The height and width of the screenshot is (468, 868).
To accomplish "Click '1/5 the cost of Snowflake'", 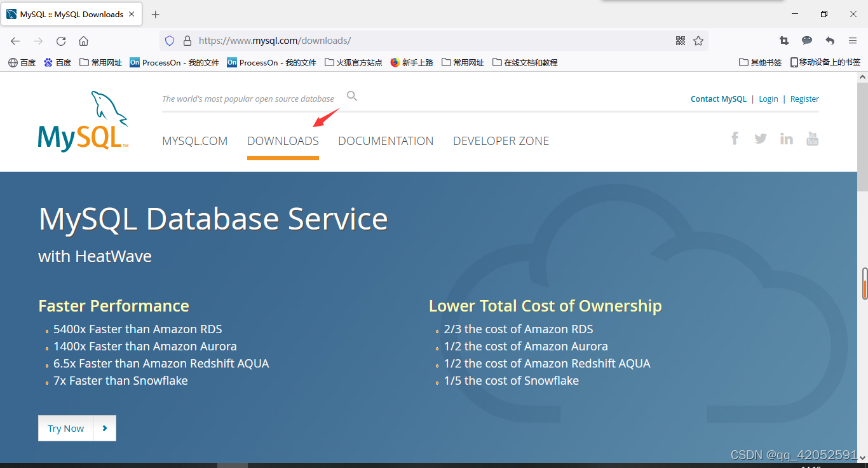I will [x=512, y=381].
